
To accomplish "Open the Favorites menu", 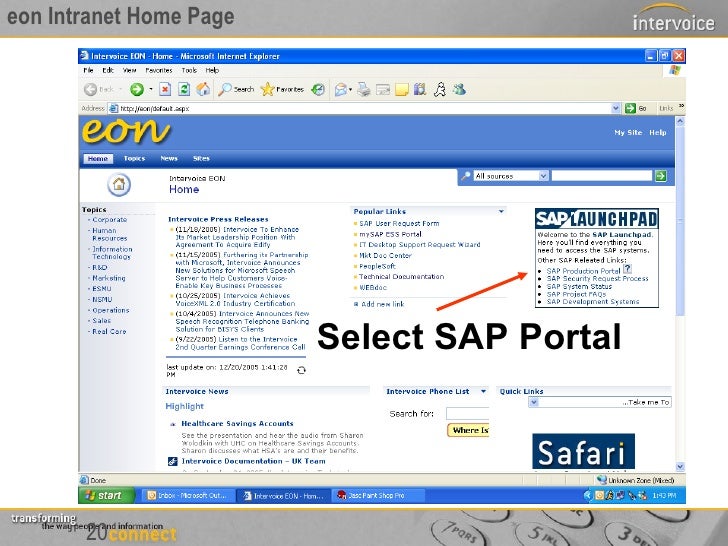I will coord(159,70).
